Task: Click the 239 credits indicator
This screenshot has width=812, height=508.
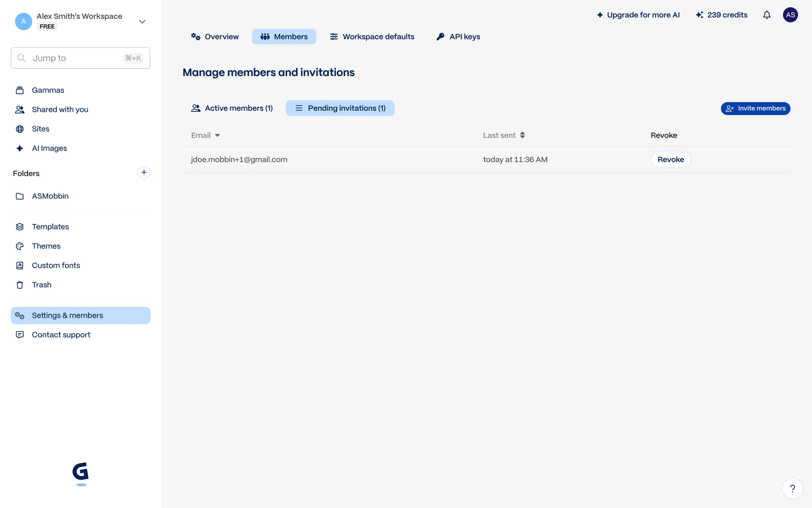Action: click(721, 15)
